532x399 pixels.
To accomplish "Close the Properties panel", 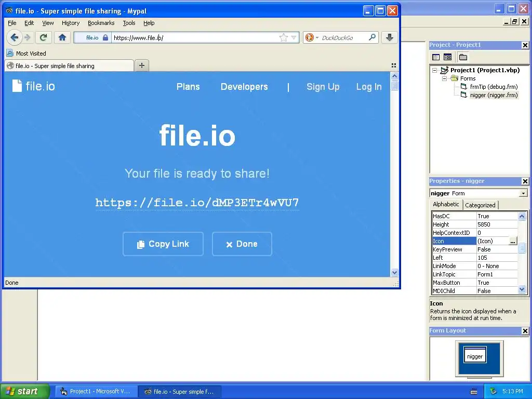I will (525, 181).
